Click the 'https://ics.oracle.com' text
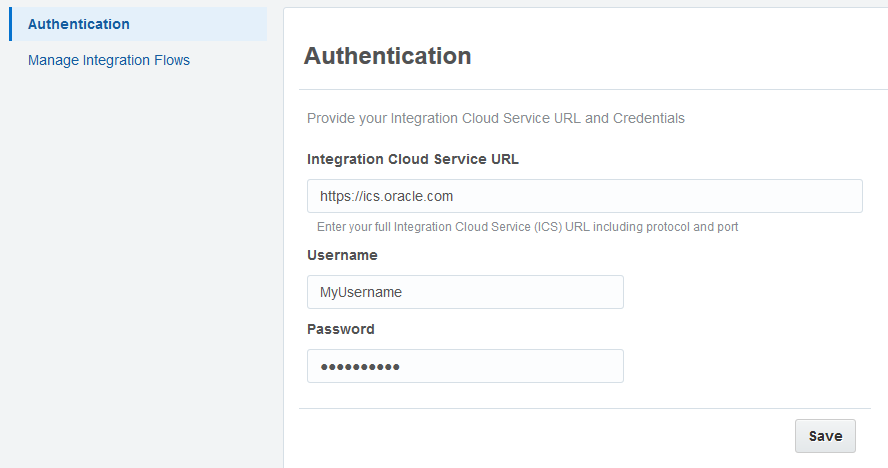This screenshot has width=888, height=468. (x=387, y=196)
